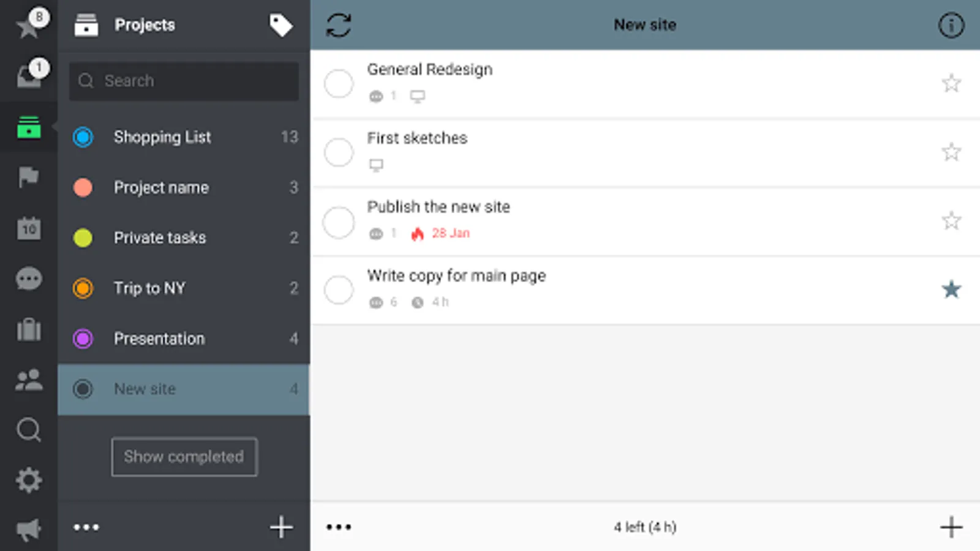The width and height of the screenshot is (980, 551).
Task: Mark General Redesign as complete
Action: point(339,83)
